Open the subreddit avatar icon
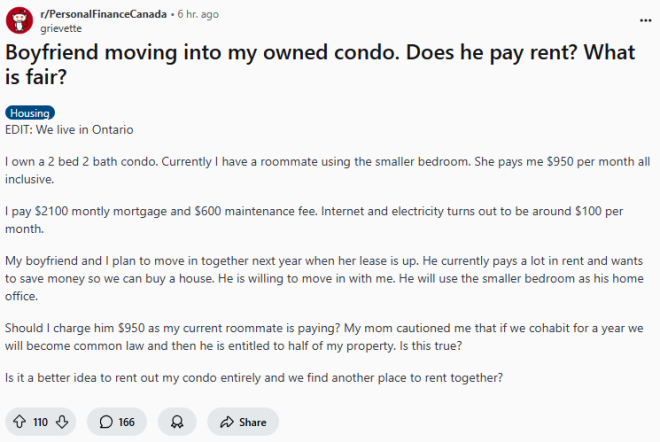This screenshot has height=442, width=660. click(x=19, y=20)
